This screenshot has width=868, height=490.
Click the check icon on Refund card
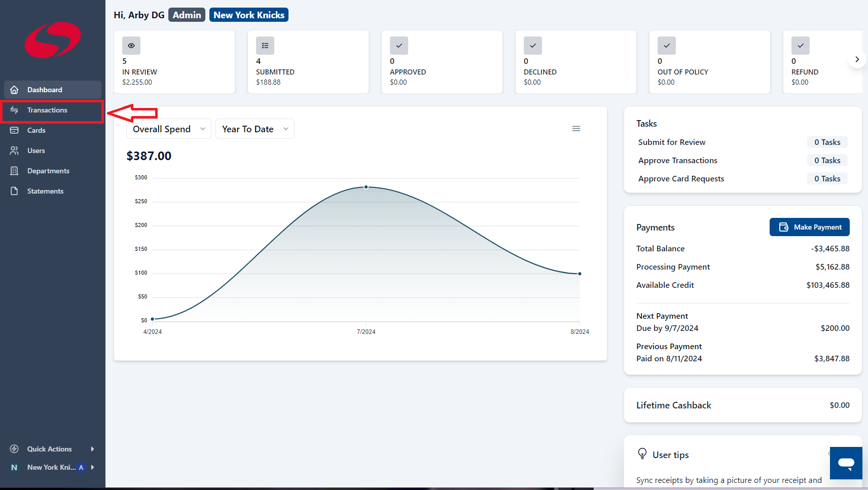point(801,46)
